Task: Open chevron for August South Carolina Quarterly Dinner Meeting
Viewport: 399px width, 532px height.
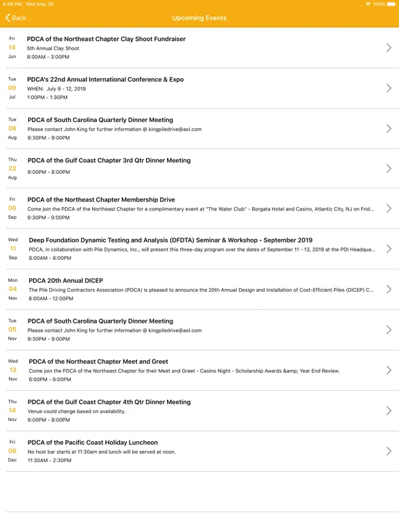Action: (x=389, y=129)
